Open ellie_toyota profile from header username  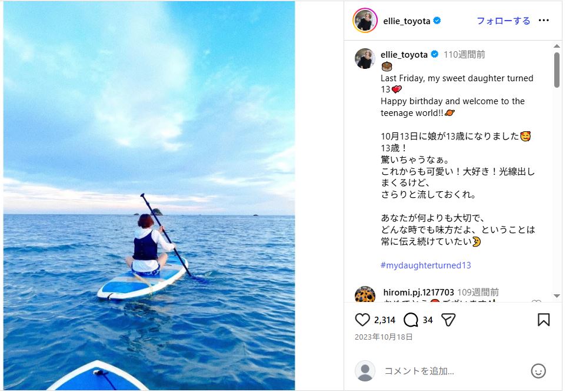[407, 21]
